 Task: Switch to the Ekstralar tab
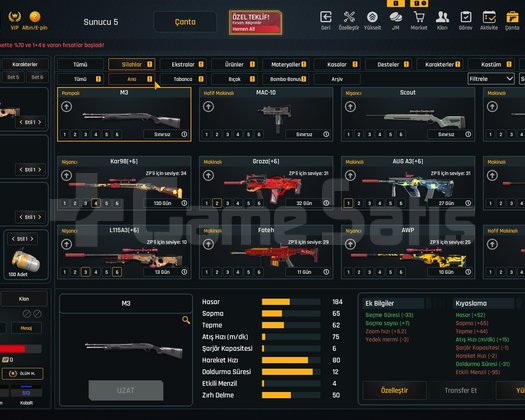pyautogui.click(x=183, y=64)
